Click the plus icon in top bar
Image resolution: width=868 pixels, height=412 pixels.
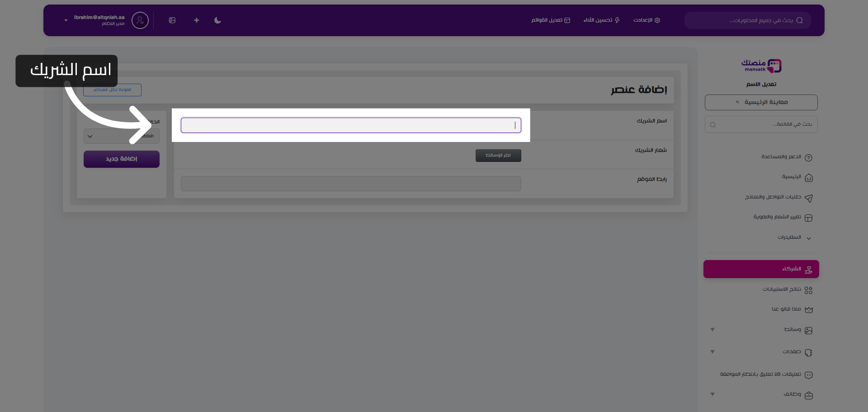pos(196,20)
